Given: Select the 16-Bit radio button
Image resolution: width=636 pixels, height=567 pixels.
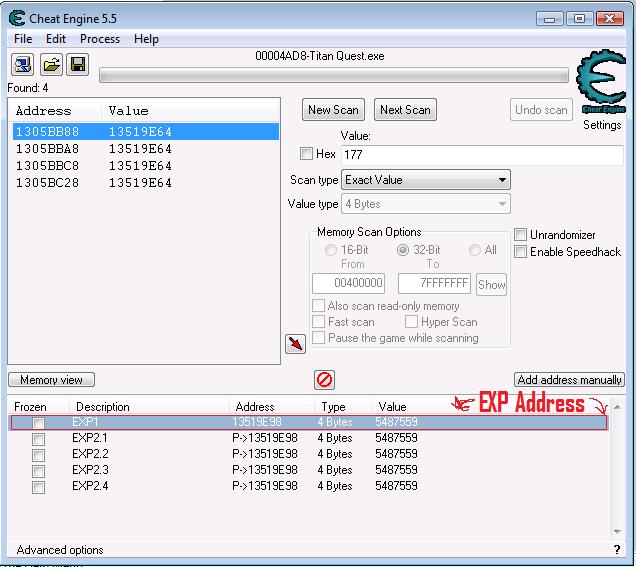Looking at the screenshot, I should click(331, 250).
